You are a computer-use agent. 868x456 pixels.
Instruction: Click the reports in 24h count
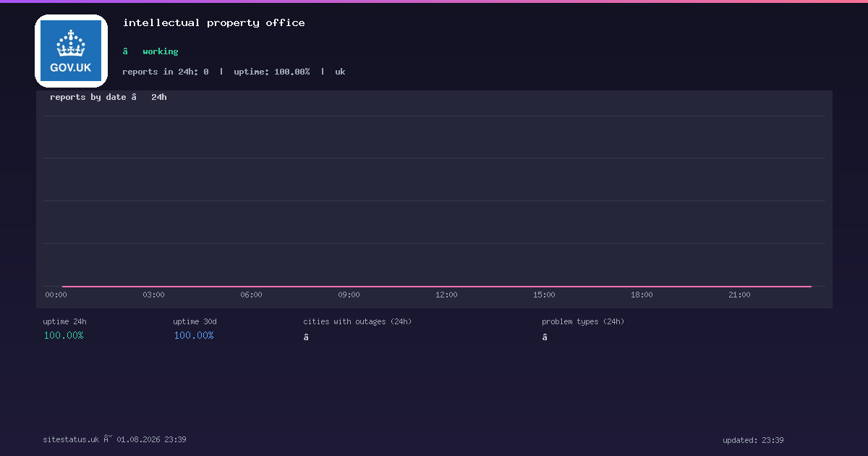(166, 72)
